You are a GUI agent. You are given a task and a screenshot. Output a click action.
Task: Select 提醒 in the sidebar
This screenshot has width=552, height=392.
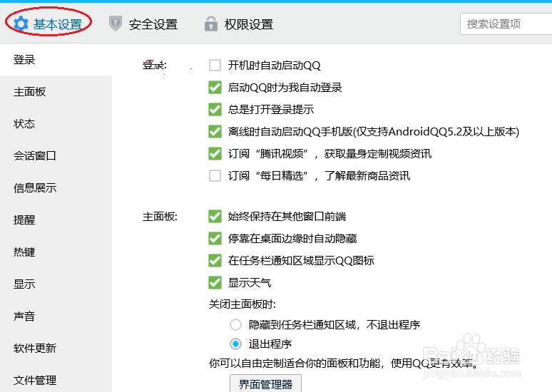point(56,220)
